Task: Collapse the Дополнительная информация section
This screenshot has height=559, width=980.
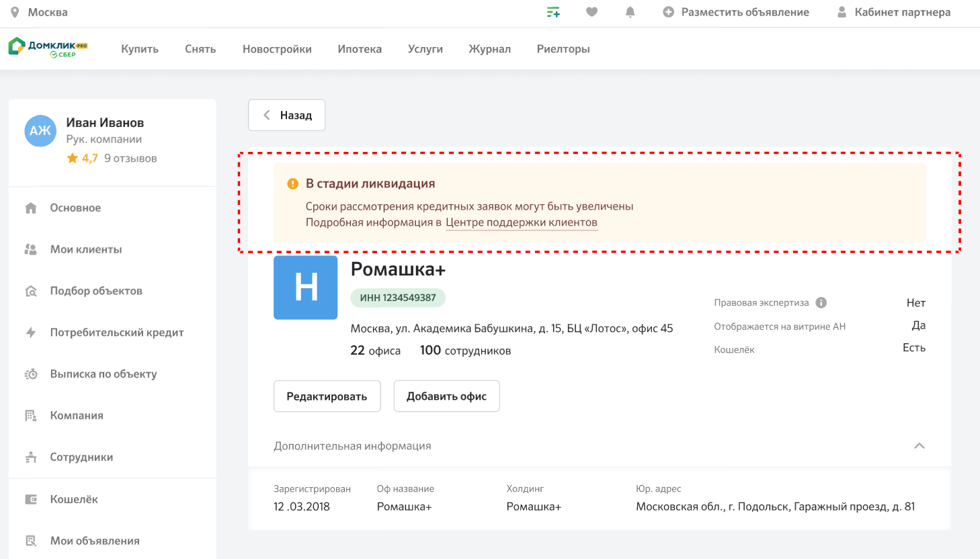Action: coord(920,446)
